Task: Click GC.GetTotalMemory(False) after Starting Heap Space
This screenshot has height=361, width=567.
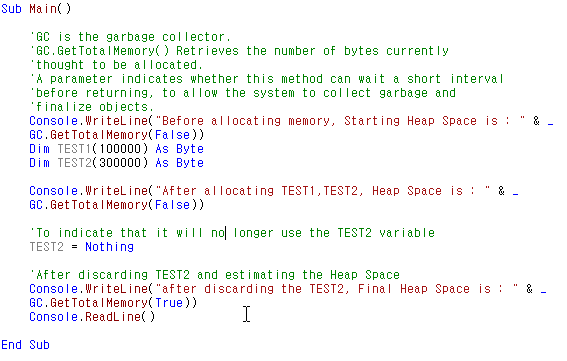Action: [x=116, y=135]
